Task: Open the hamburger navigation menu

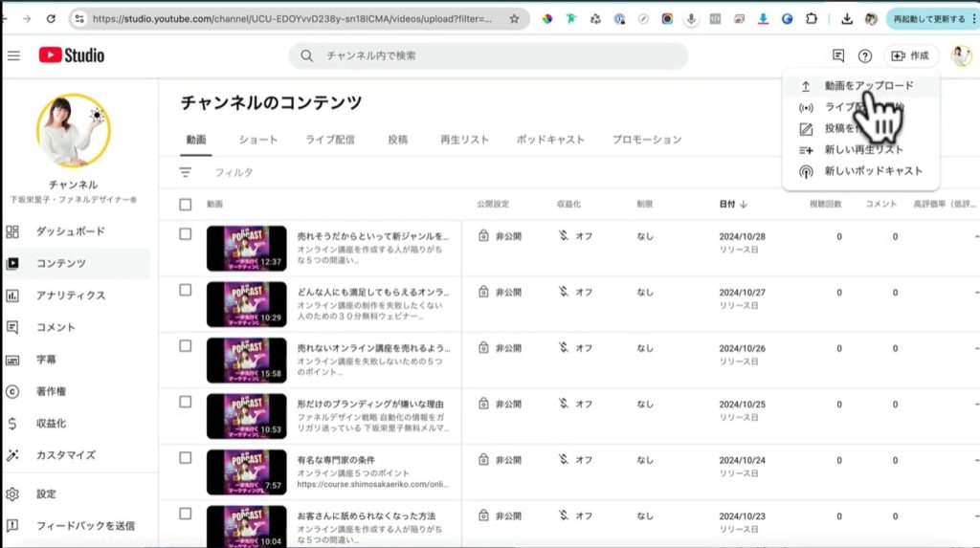Action: [x=13, y=55]
